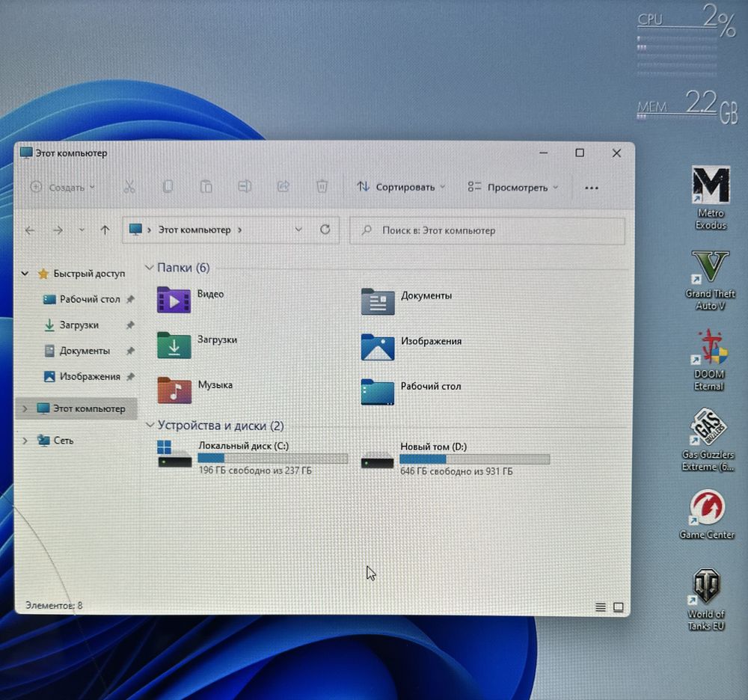Unpin Рабочий стол using its pin icon

(x=130, y=299)
